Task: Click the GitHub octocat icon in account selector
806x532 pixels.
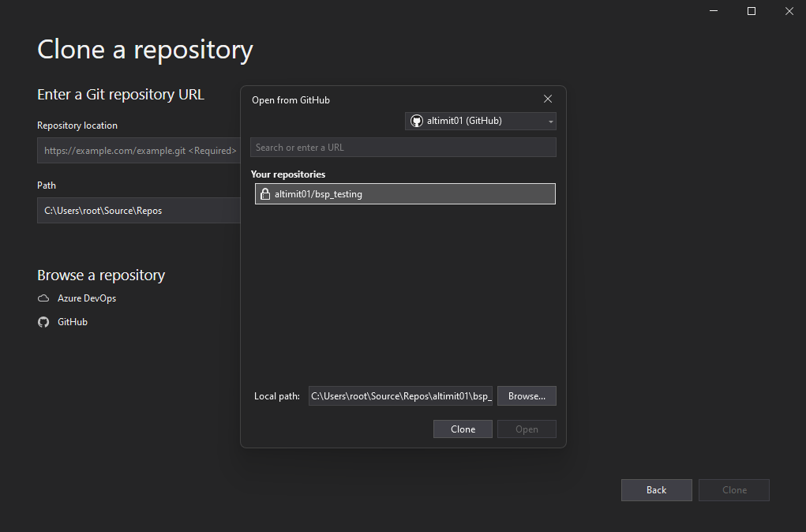Action: [416, 121]
